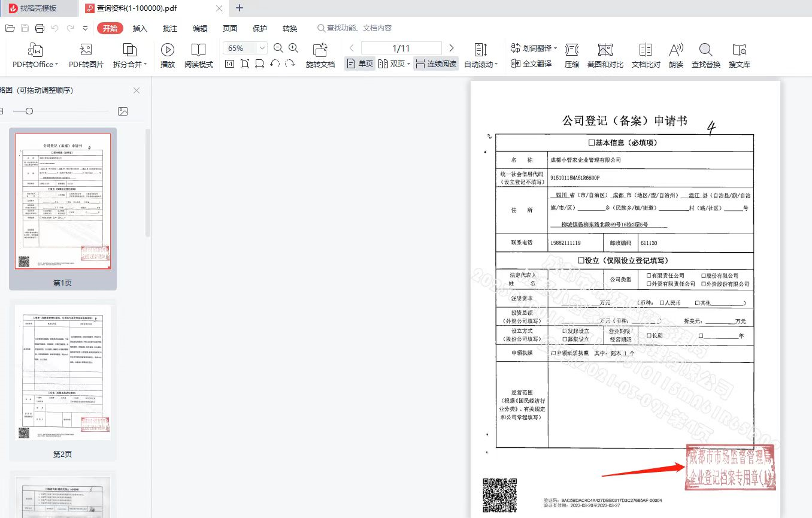This screenshot has width=812, height=518.
Task: Click the print icon in quick toolbar
Action: click(x=40, y=28)
